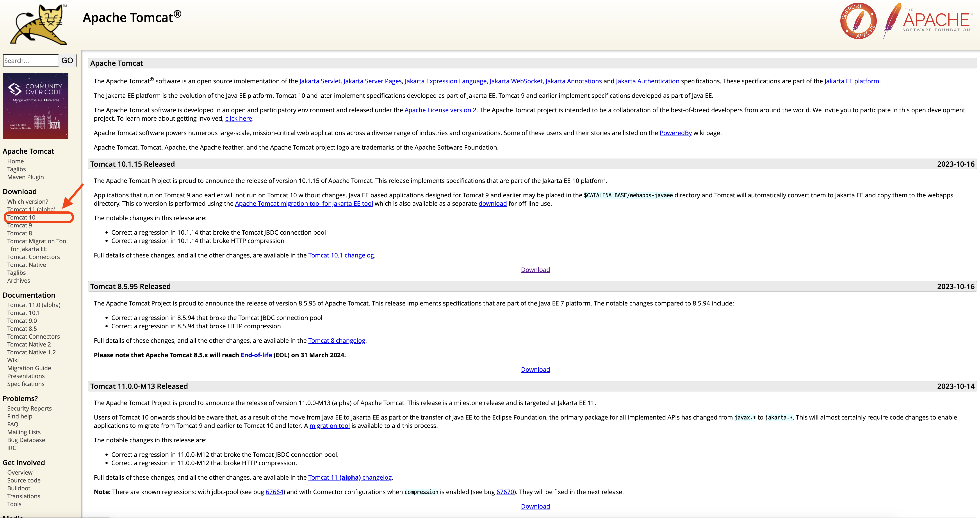This screenshot has height=518, width=980.
Task: Open Which version? in sidebar
Action: pyautogui.click(x=28, y=202)
